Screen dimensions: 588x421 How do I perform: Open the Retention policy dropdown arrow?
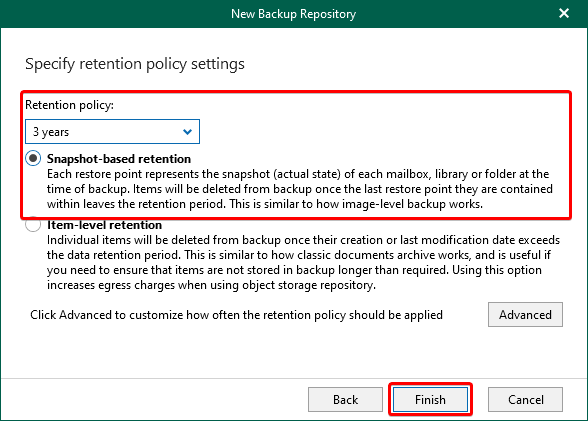coord(187,132)
